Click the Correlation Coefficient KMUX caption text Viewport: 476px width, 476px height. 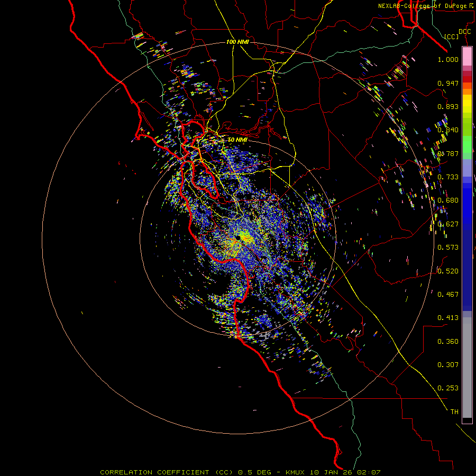click(x=240, y=472)
